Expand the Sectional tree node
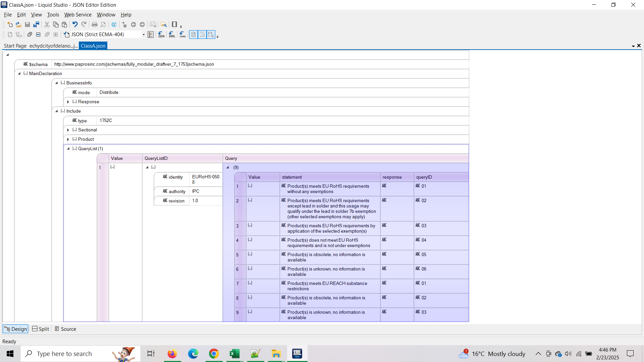 (x=68, y=130)
